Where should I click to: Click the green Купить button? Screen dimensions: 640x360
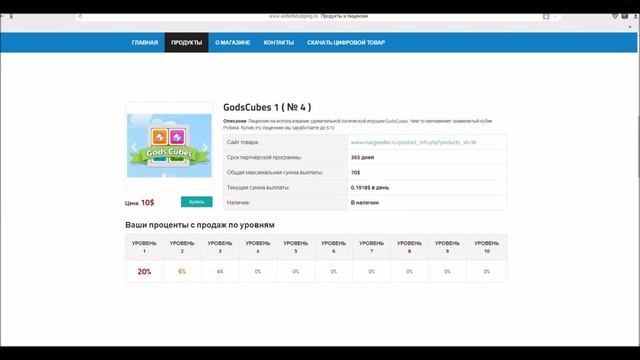tap(197, 202)
